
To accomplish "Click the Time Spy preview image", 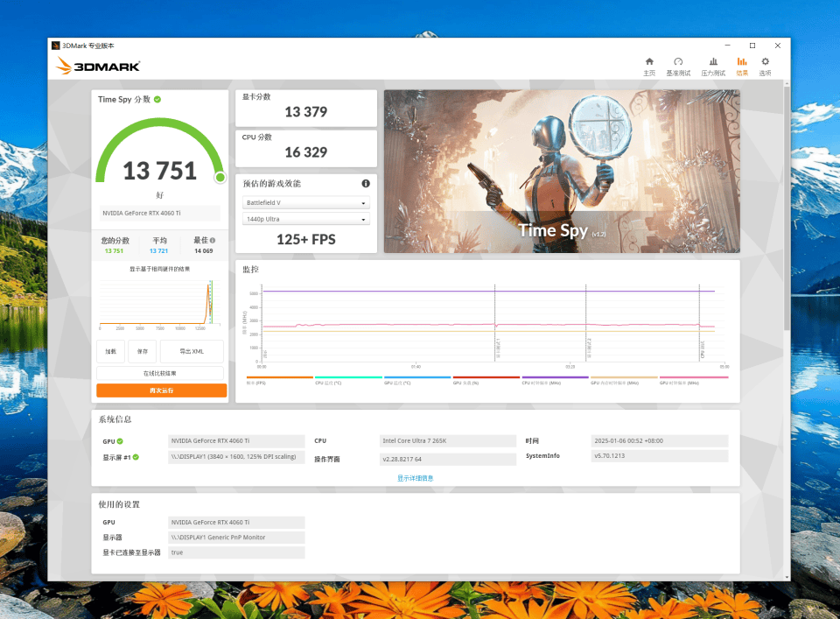I will click(x=562, y=171).
